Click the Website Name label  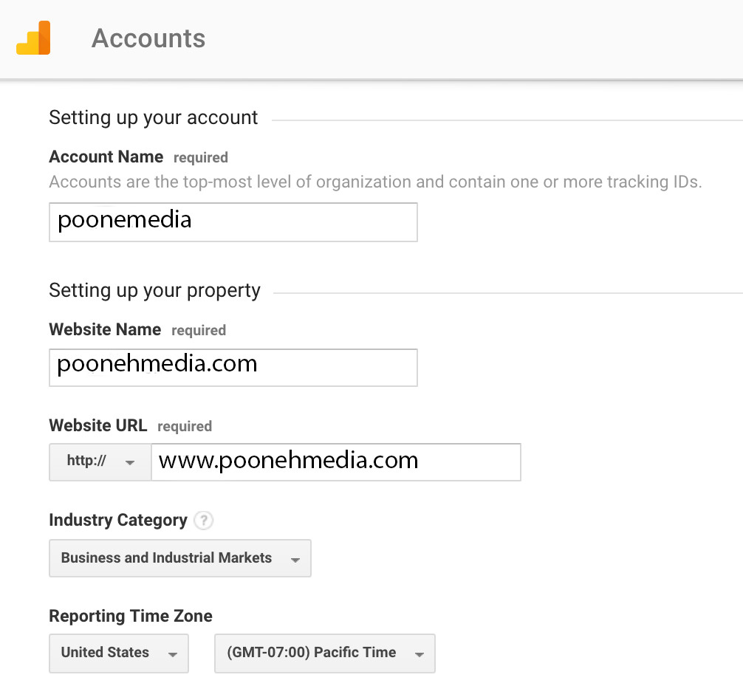(x=105, y=329)
